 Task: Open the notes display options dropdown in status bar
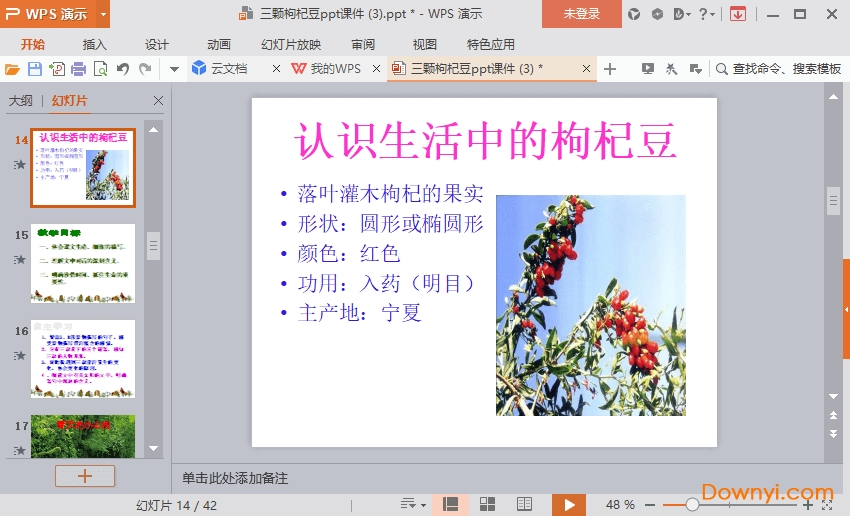(x=413, y=505)
